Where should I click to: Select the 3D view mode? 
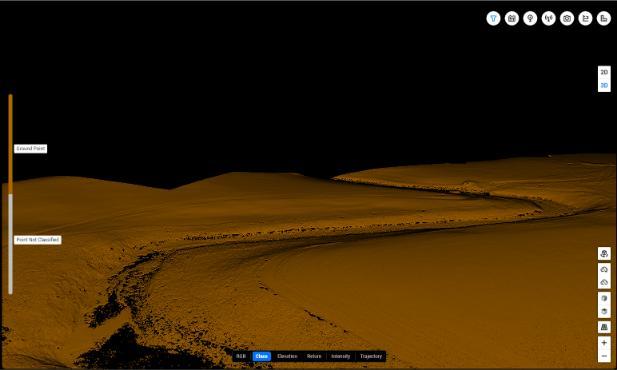(604, 85)
